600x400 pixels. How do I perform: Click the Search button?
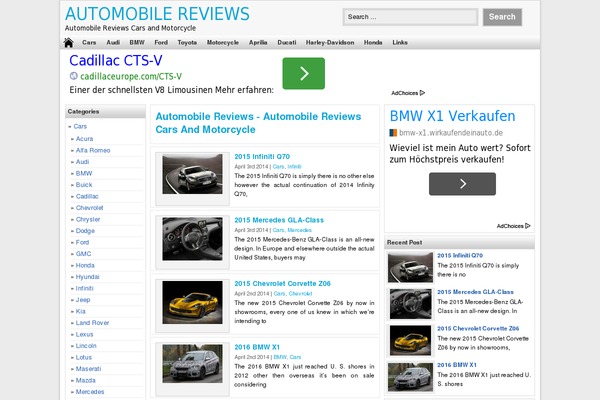502,17
